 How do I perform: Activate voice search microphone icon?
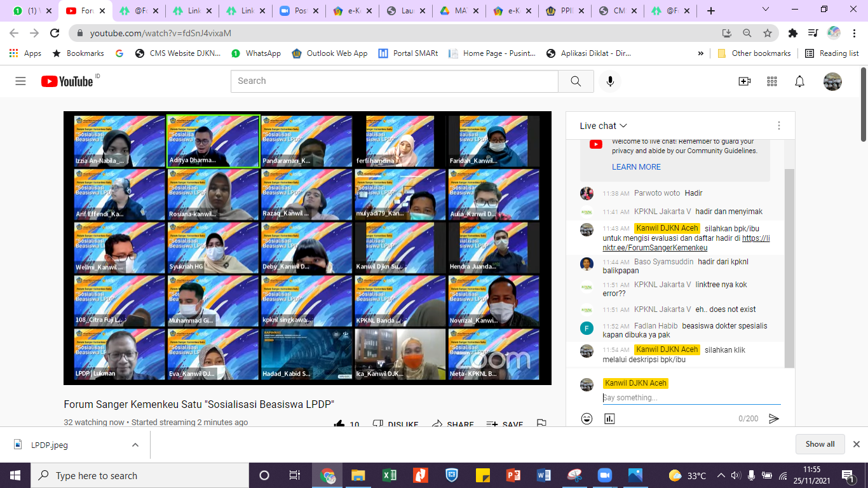tap(610, 81)
